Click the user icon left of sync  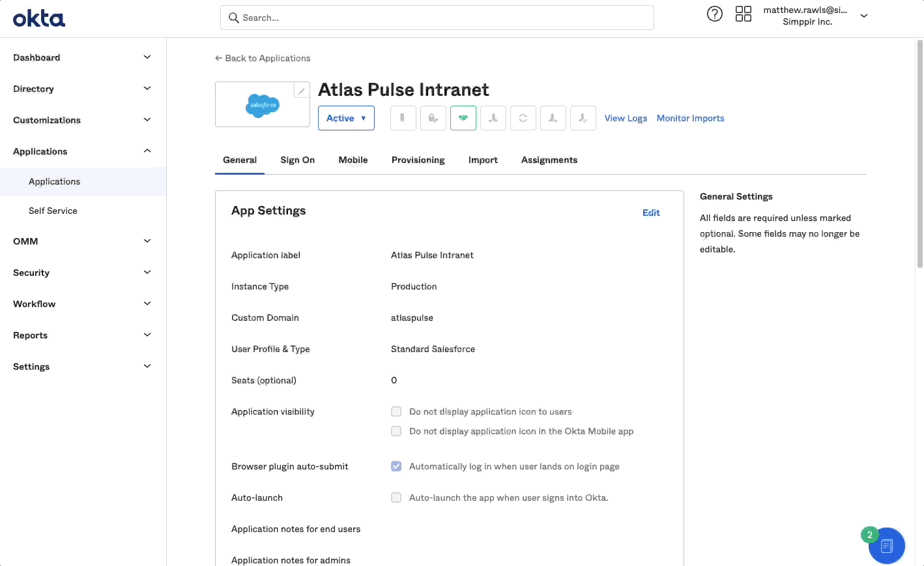click(x=493, y=118)
